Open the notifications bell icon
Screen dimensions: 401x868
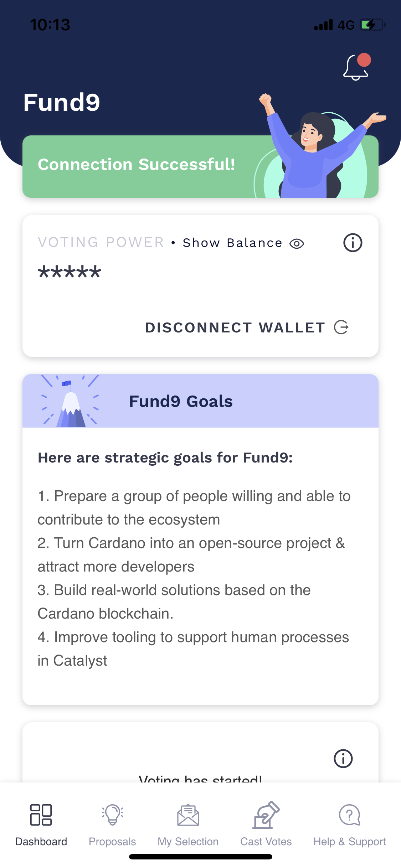[356, 68]
